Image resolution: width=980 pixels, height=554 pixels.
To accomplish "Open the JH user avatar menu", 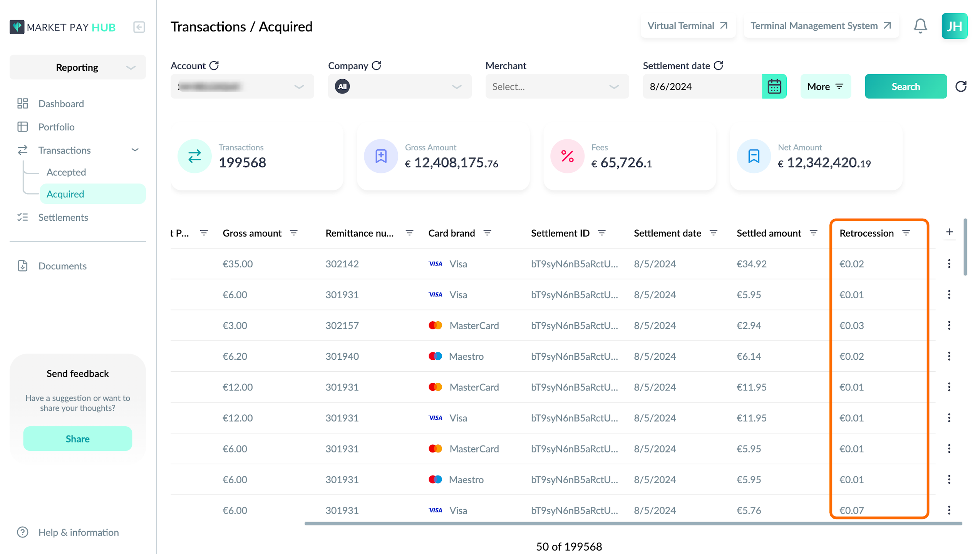I will point(954,26).
